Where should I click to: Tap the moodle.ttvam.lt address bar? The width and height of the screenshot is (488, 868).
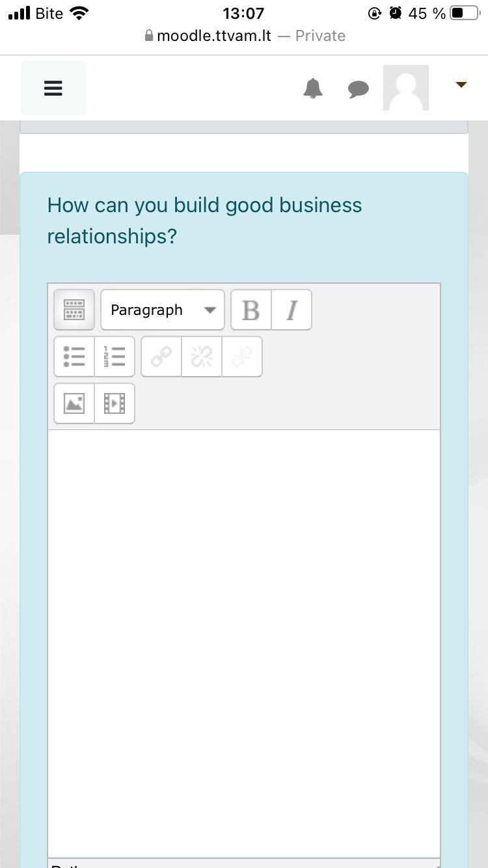[x=244, y=36]
